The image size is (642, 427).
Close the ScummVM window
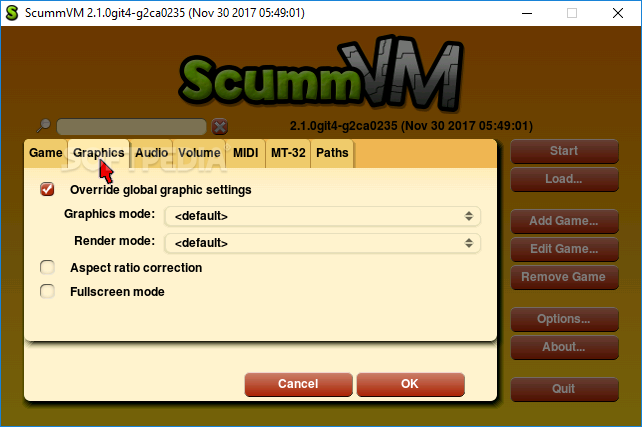[x=618, y=13]
